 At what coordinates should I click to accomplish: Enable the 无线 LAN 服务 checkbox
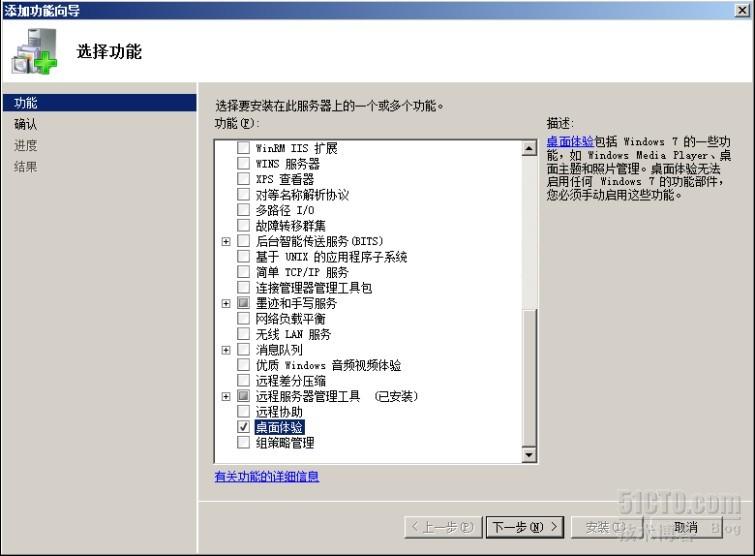click(244, 334)
